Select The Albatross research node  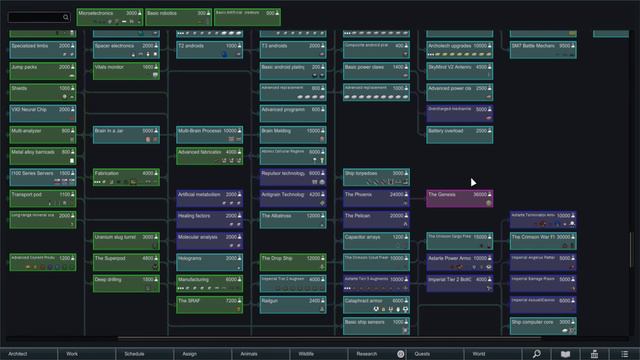(293, 220)
